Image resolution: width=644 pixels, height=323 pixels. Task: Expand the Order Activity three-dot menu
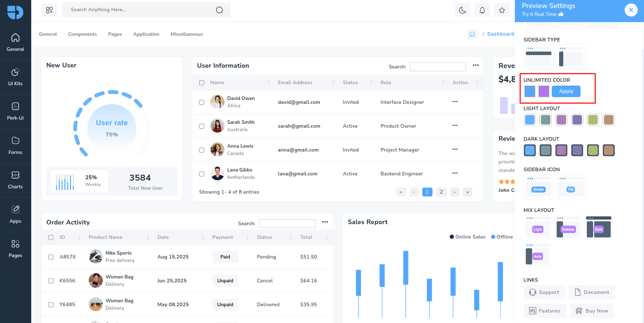325,222
